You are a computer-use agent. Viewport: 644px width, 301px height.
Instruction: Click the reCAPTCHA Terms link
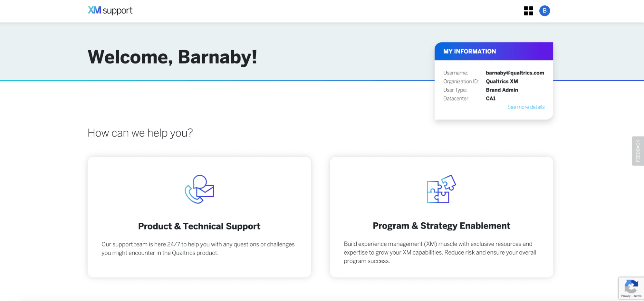point(638,296)
